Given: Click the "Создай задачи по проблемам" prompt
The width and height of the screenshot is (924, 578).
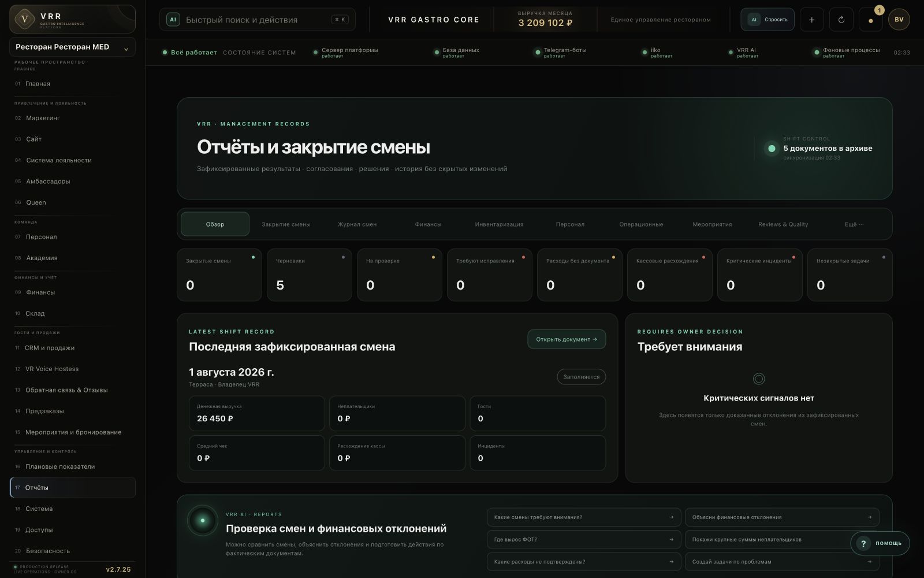Looking at the screenshot, I should (782, 562).
